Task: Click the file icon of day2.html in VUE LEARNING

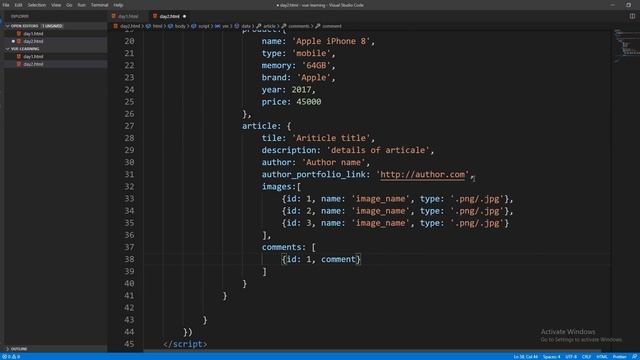Action: click(x=19, y=64)
